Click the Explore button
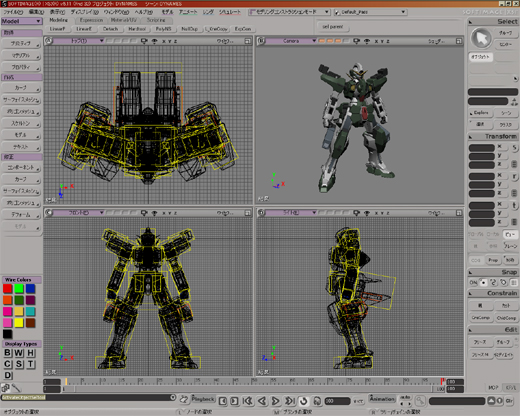This screenshot has height=416, width=520. coord(481,113)
